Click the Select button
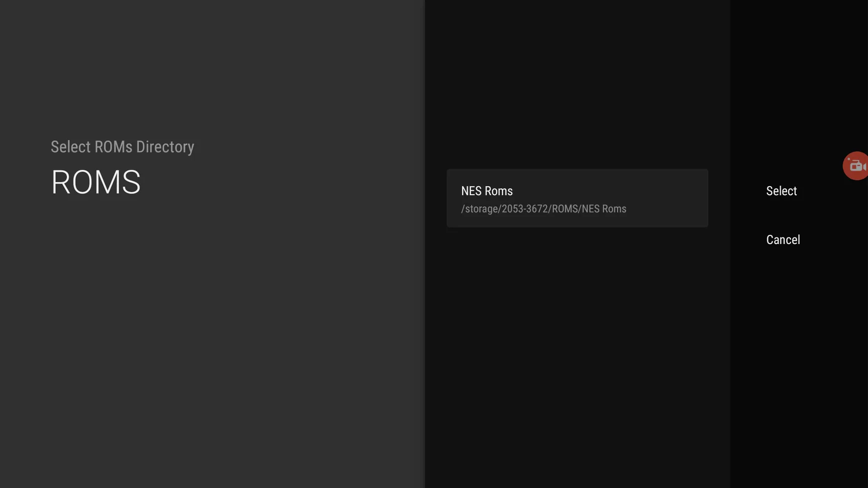The image size is (868, 488). (781, 191)
